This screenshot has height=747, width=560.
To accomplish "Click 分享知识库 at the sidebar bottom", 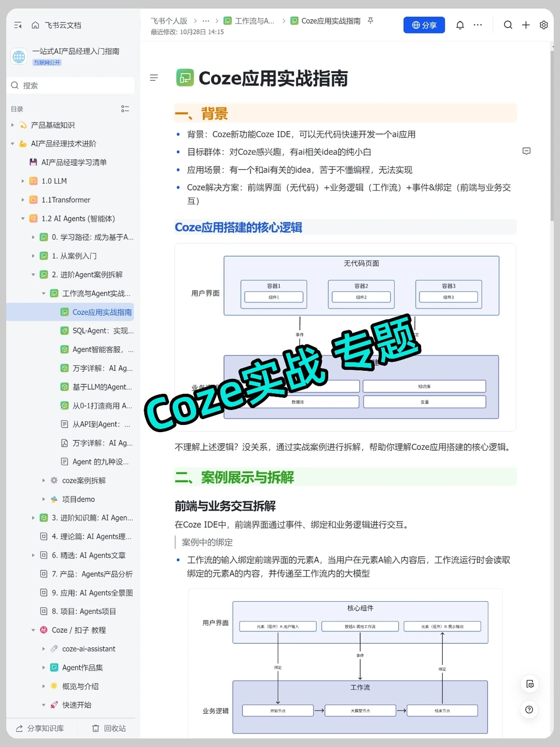I will point(40,728).
